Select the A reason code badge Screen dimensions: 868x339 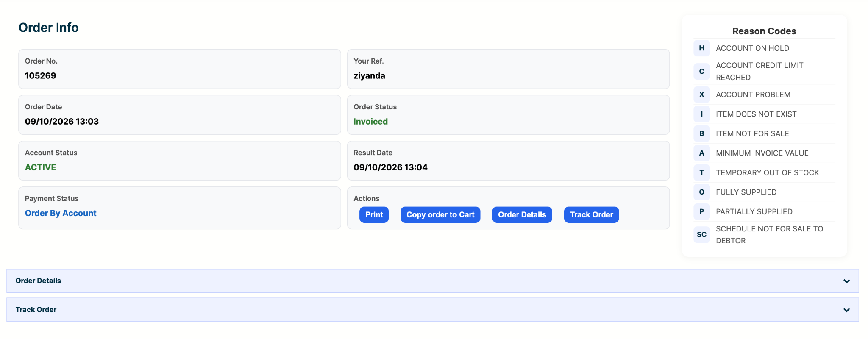(x=701, y=153)
